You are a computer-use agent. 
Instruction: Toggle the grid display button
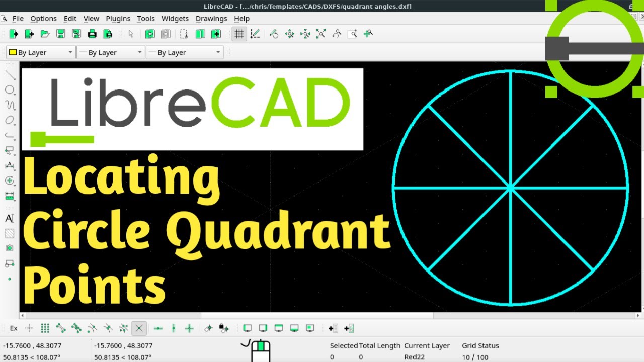[239, 34]
